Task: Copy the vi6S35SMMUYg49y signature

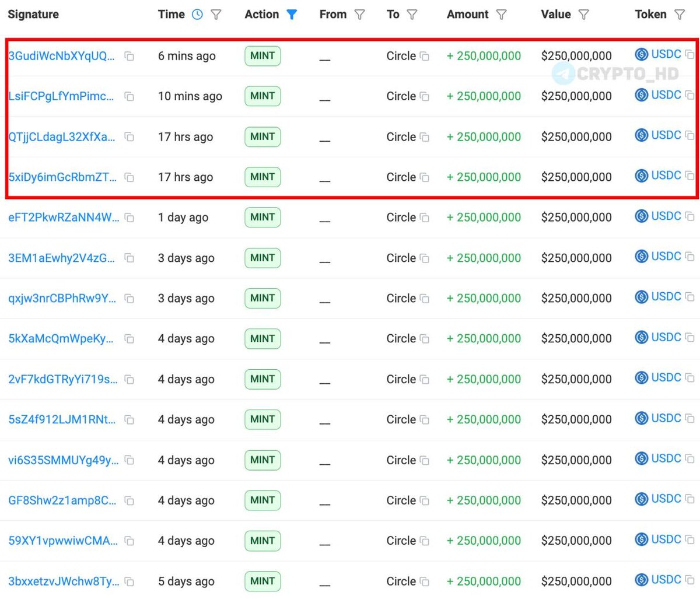Action: click(129, 460)
